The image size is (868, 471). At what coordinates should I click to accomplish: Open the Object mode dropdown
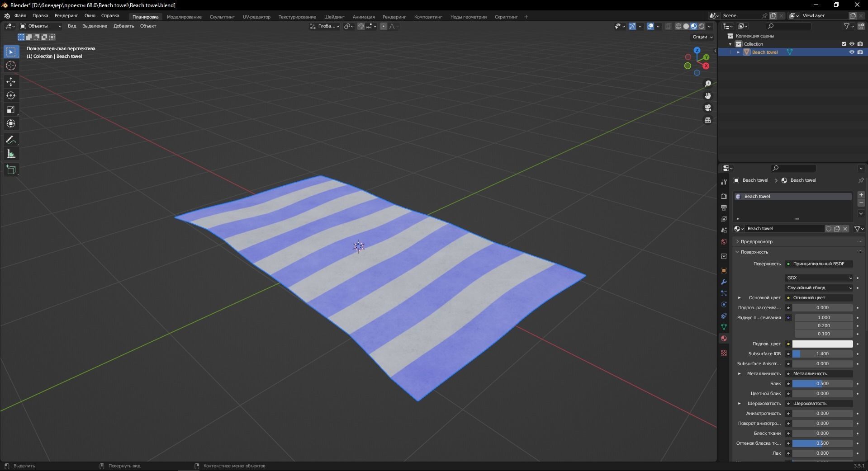41,26
